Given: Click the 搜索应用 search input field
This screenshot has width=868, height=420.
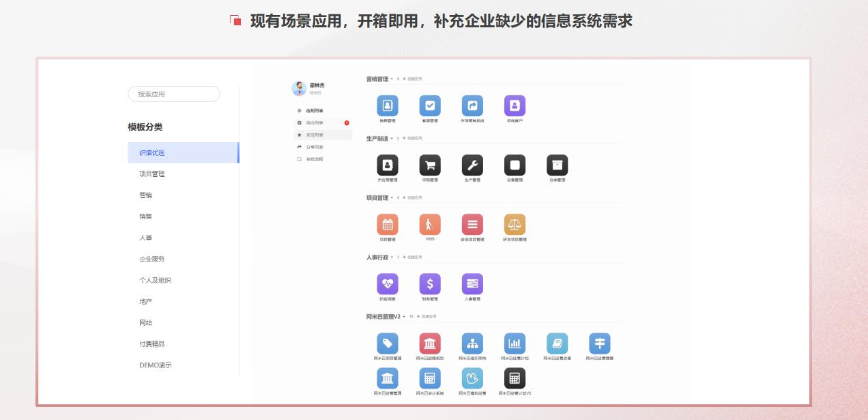Looking at the screenshot, I should [x=173, y=94].
